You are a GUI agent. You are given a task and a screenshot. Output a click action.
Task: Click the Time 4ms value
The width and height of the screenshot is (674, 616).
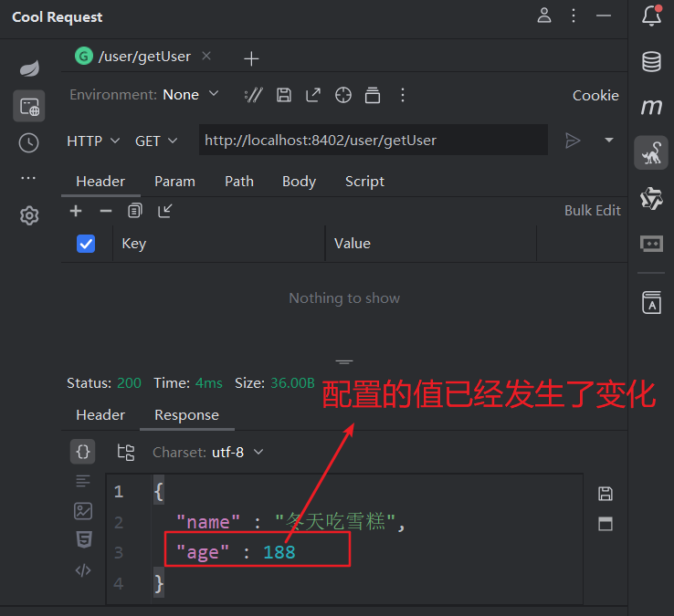click(x=208, y=382)
